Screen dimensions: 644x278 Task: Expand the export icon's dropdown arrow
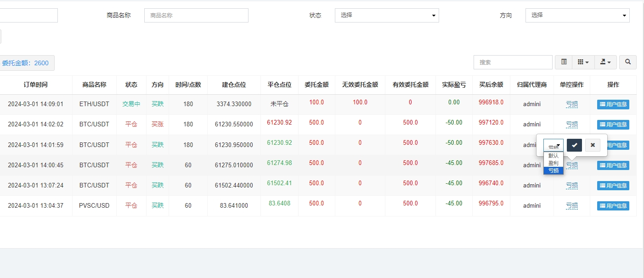click(x=610, y=62)
